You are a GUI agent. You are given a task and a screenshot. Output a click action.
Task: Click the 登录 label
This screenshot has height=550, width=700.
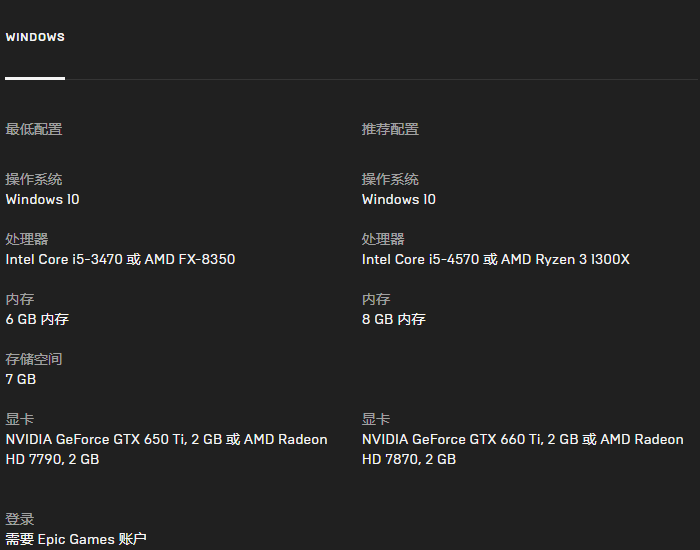pos(20,519)
